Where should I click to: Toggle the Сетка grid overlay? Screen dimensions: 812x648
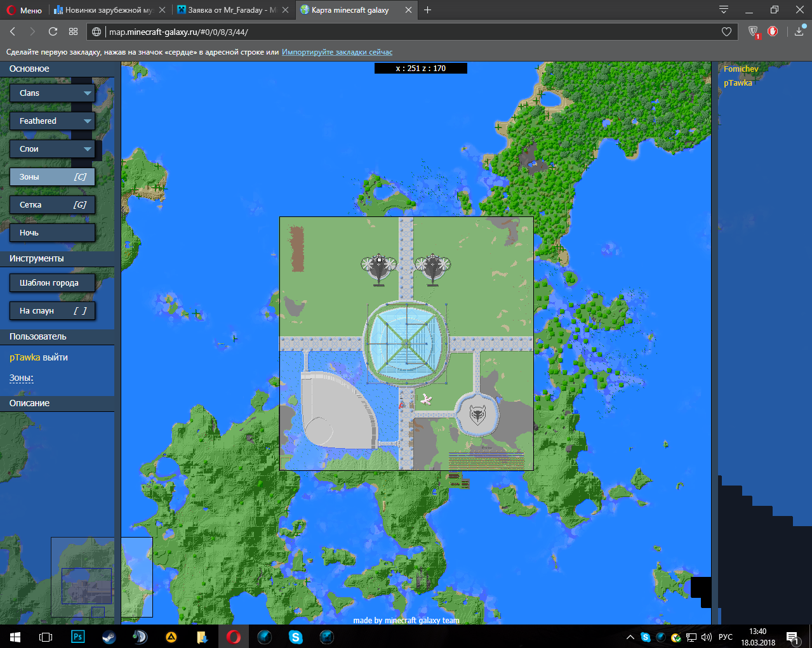pos(52,205)
